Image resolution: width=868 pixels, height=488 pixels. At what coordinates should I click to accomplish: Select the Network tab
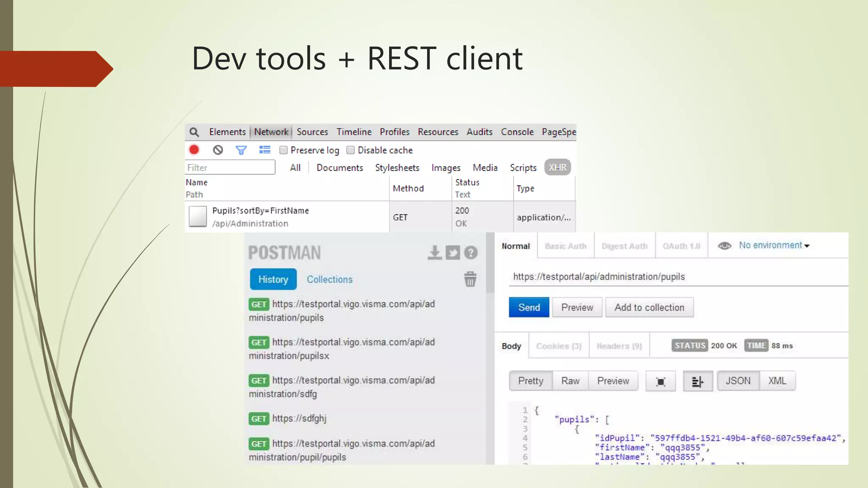click(x=271, y=132)
